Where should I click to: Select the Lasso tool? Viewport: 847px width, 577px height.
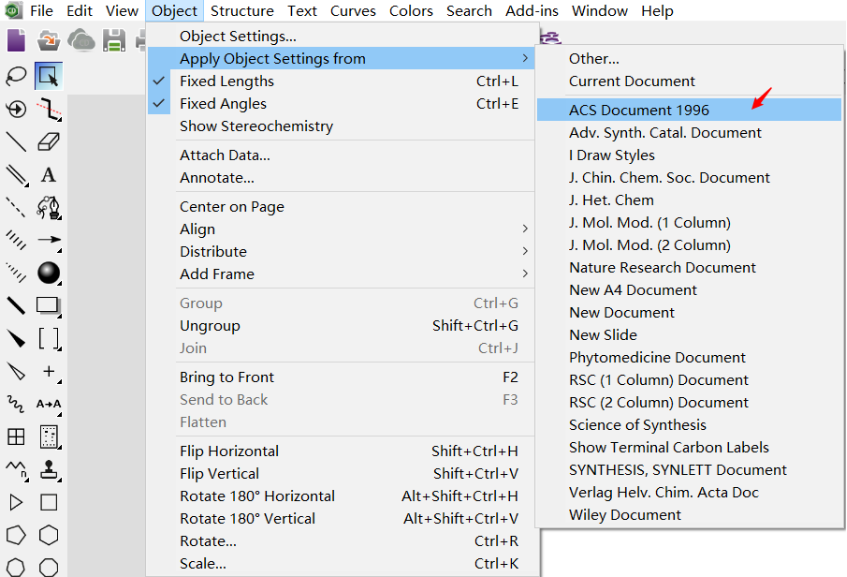[x=17, y=76]
